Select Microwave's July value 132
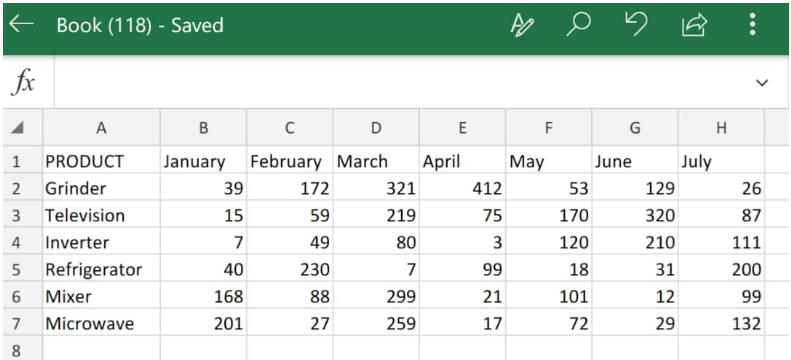 [x=721, y=324]
